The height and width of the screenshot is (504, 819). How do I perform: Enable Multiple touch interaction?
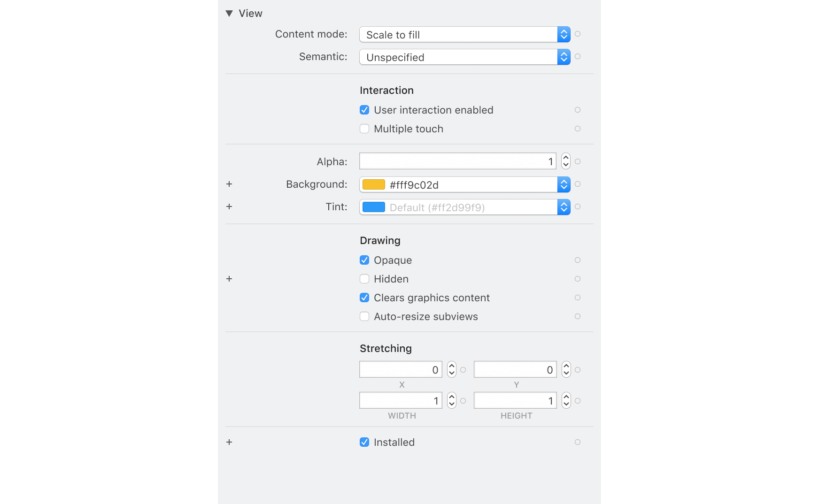pyautogui.click(x=364, y=129)
